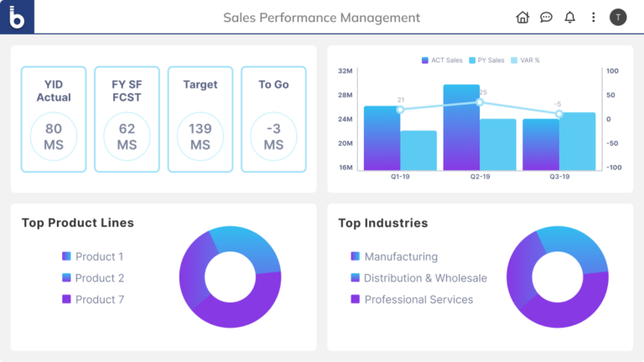The width and height of the screenshot is (644, 362).
Task: Click Product 1 color swatch
Action: [67, 256]
